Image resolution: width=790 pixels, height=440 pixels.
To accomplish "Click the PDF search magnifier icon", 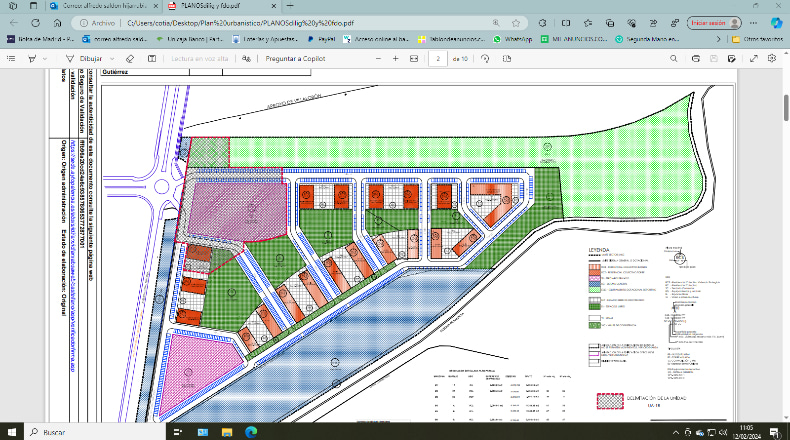I will click(x=674, y=58).
